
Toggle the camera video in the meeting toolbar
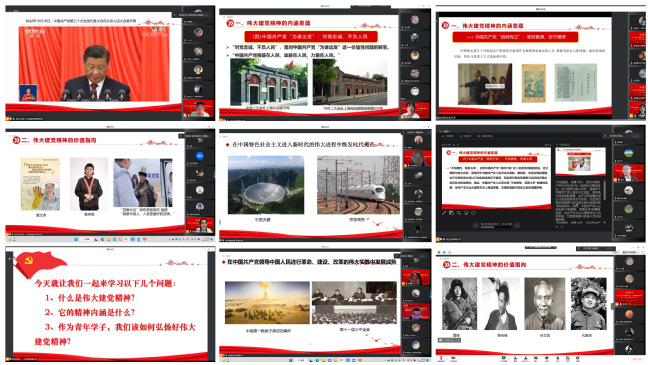tap(453, 358)
